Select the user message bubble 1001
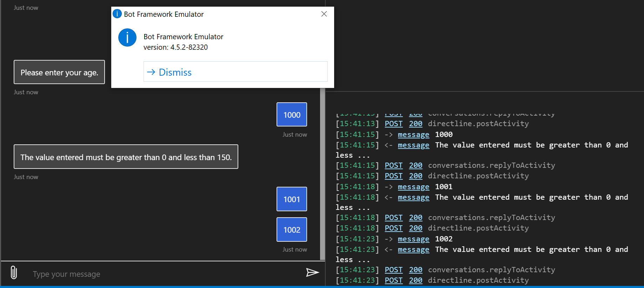The image size is (644, 288). coord(292,199)
